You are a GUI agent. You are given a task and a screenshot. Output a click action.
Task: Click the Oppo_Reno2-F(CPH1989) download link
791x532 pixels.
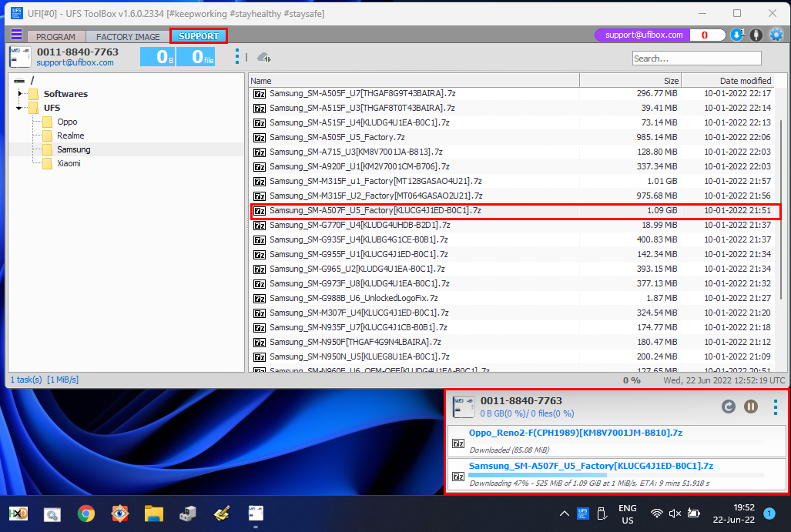pyautogui.click(x=575, y=433)
